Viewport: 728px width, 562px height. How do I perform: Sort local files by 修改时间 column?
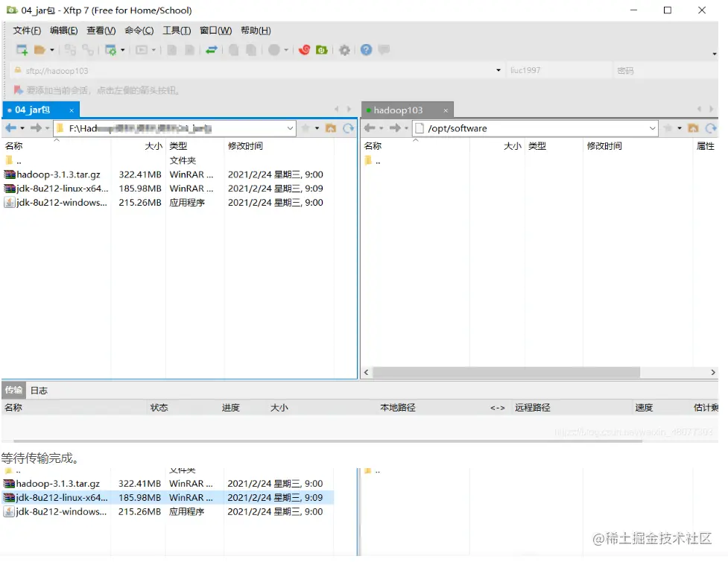click(x=245, y=146)
